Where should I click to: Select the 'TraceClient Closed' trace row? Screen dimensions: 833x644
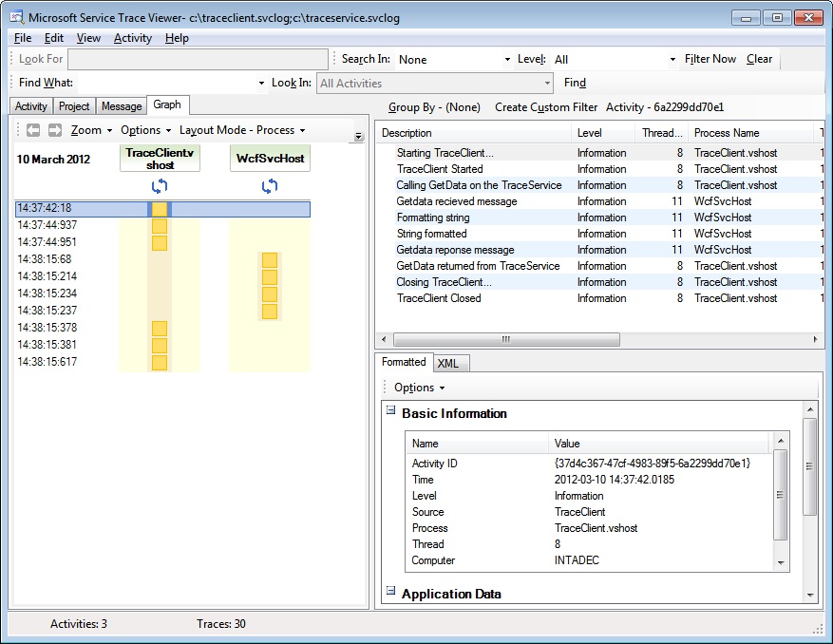[x=600, y=298]
